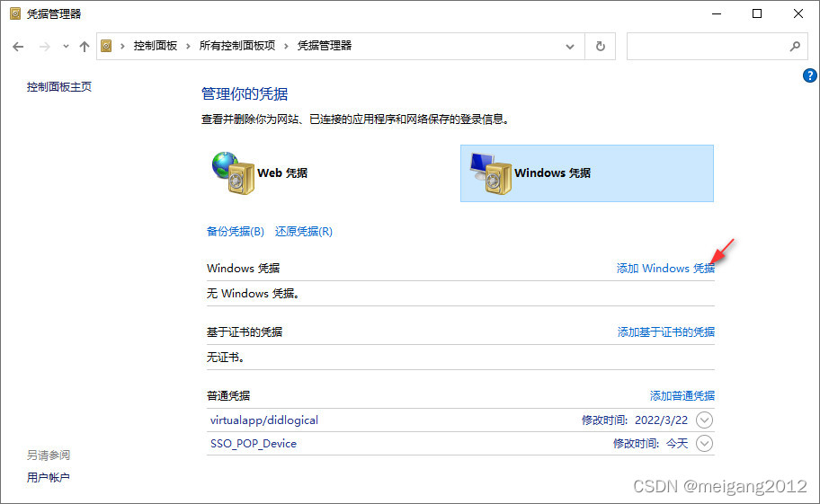The height and width of the screenshot is (504, 820).
Task: Click 还原凭据(R) link
Action: coord(304,232)
